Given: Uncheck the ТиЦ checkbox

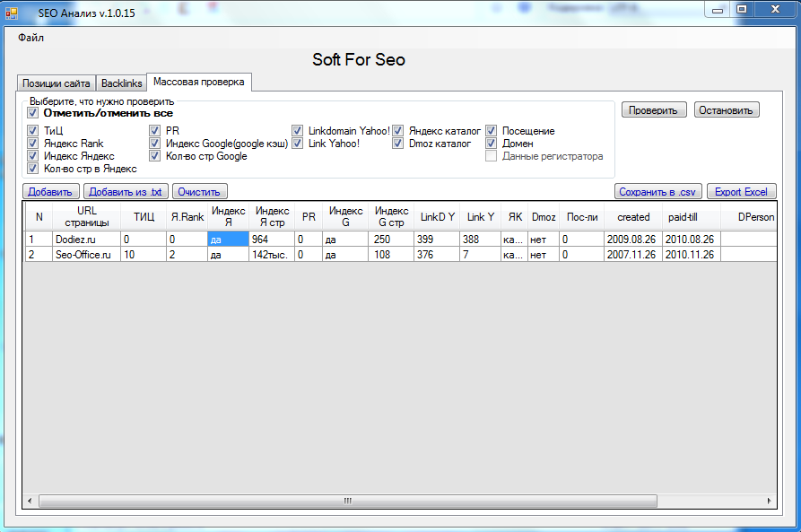Looking at the screenshot, I should coord(32,131).
